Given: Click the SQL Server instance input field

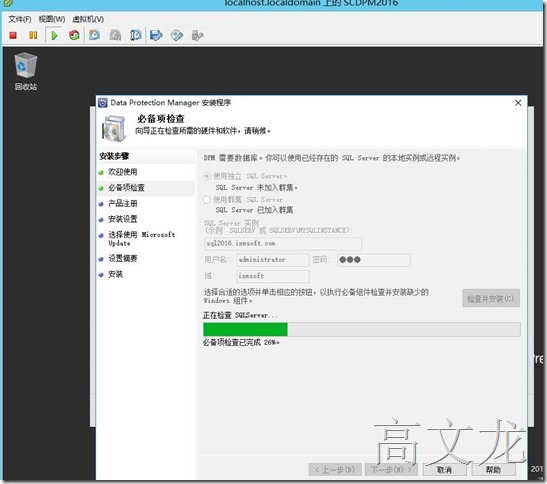Looking at the screenshot, I should [x=283, y=243].
